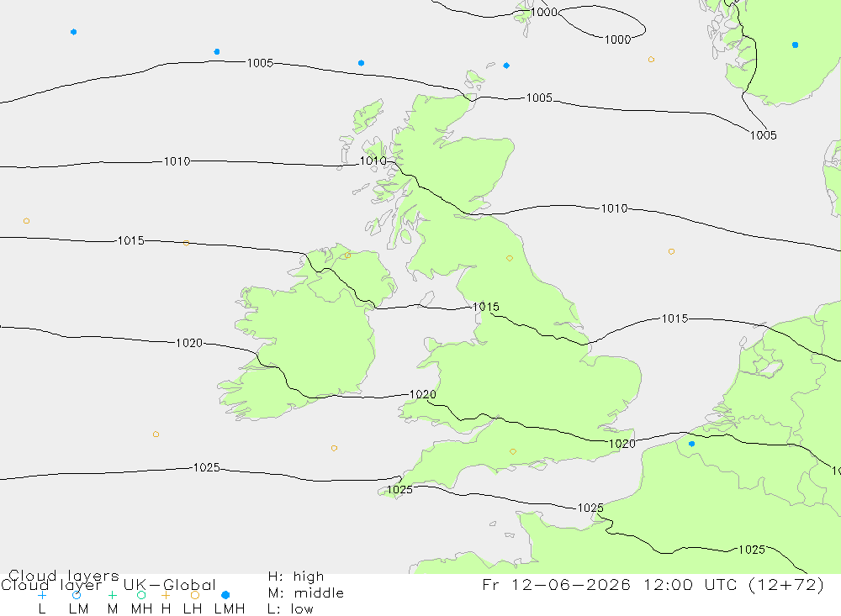Click the orange circle LH legend symbol
The image size is (841, 616).
[195, 595]
